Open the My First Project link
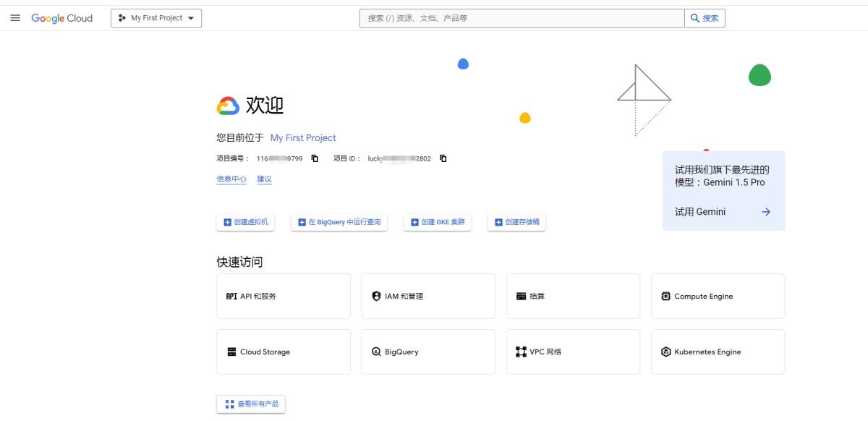The height and width of the screenshot is (421, 868). (x=303, y=137)
